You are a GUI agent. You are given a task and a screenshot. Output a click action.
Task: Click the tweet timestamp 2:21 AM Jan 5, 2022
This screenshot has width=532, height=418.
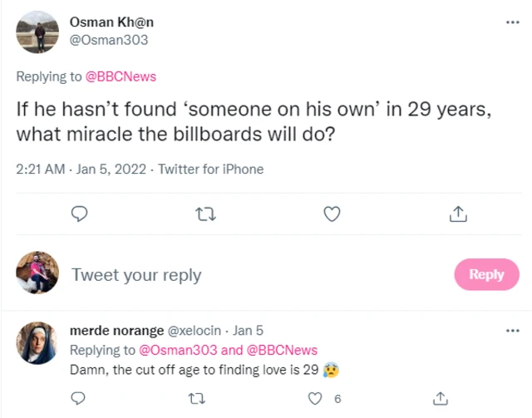[79, 169]
